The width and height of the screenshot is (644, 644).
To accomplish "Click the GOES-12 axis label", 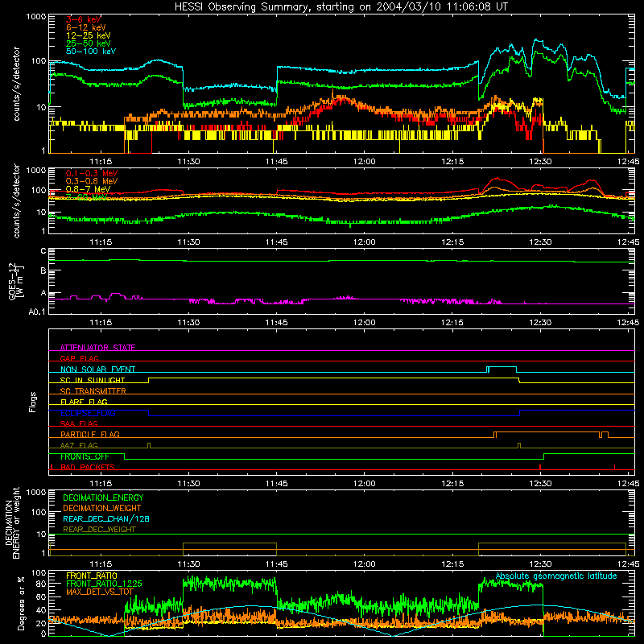I will tap(15, 282).
